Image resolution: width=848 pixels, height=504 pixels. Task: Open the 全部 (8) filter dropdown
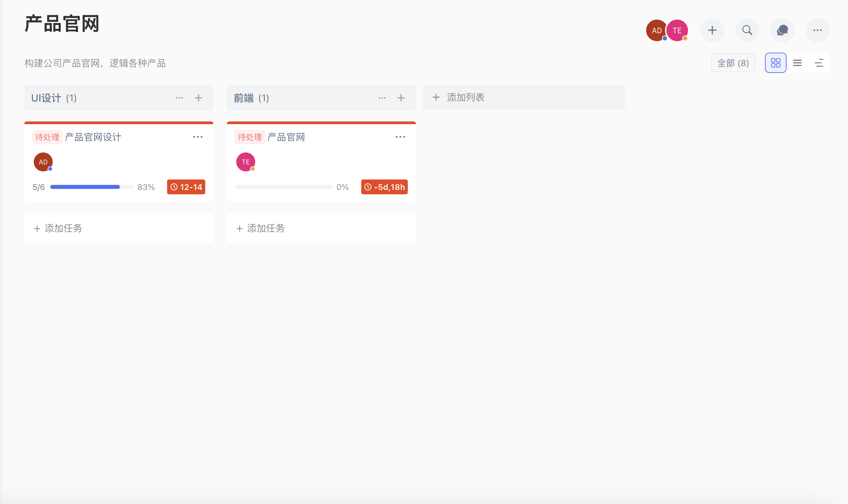(x=733, y=63)
